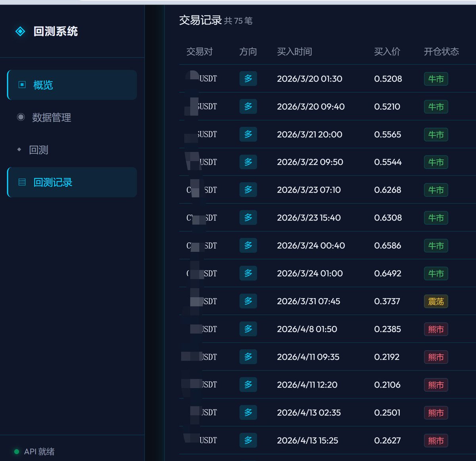This screenshot has width=476, height=461.
Task: Click the buy price 0.2192
Action: coord(387,357)
